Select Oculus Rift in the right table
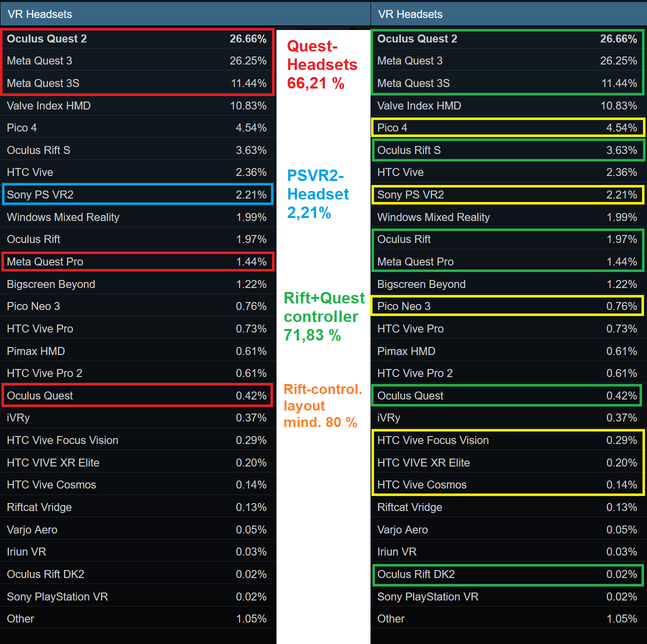 click(508, 239)
